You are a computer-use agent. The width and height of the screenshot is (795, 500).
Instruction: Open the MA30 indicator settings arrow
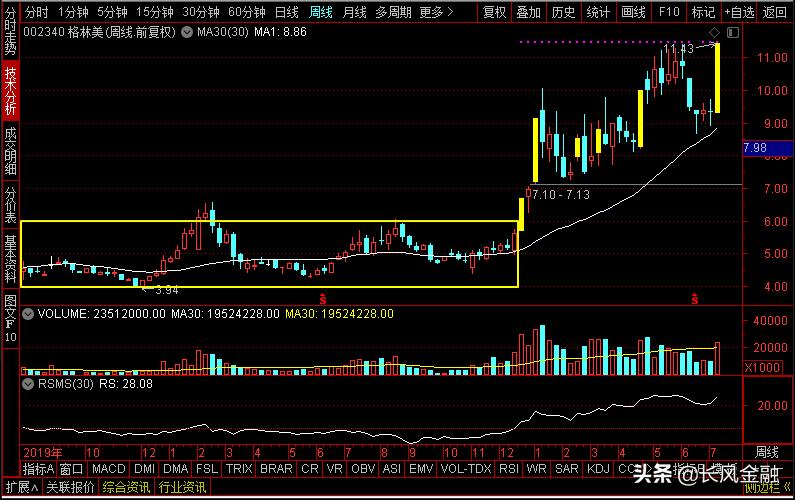(x=187, y=32)
